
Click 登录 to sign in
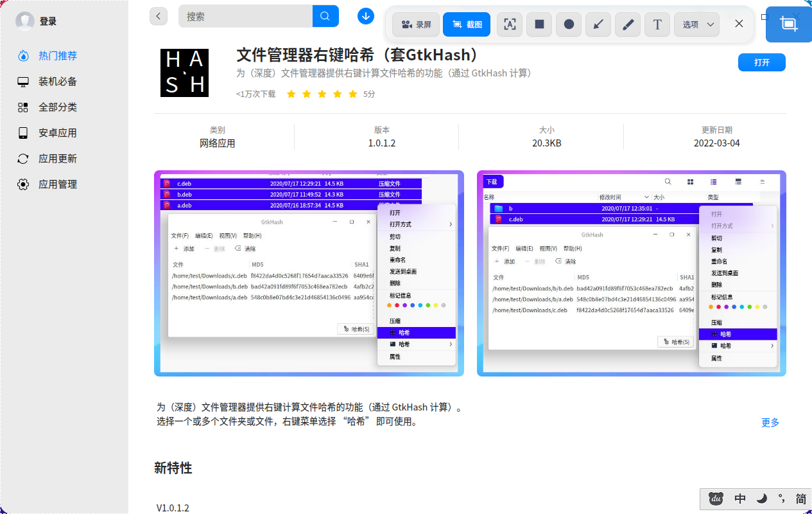pos(48,21)
